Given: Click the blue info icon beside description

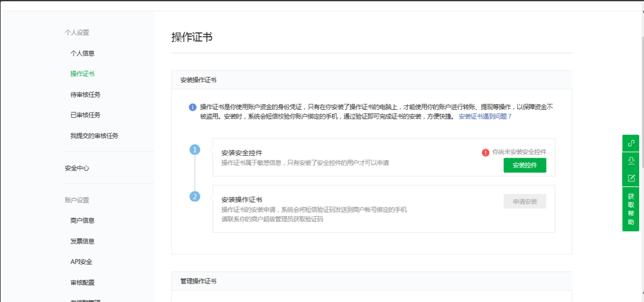Looking at the screenshot, I should [x=192, y=107].
